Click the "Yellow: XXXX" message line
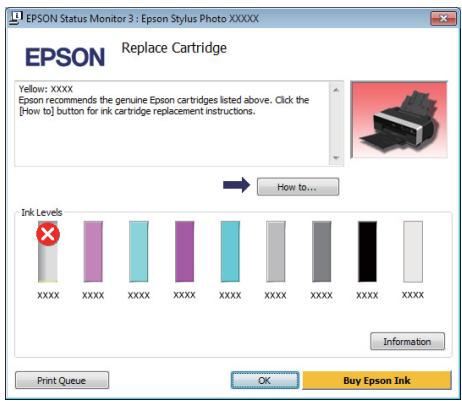The width and height of the screenshot is (462, 401). click(x=46, y=89)
